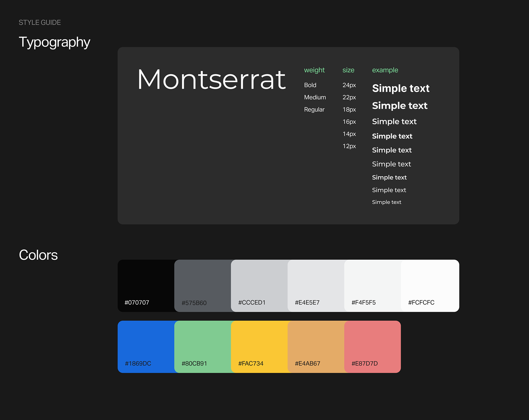Choose the #FCFCFC white swatch

[x=430, y=286]
